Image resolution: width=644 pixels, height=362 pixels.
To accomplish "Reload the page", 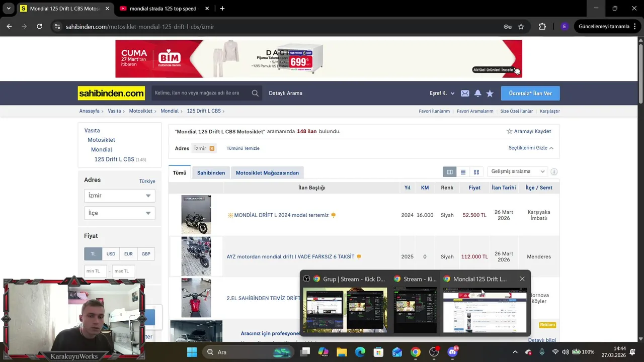I will click(39, 27).
